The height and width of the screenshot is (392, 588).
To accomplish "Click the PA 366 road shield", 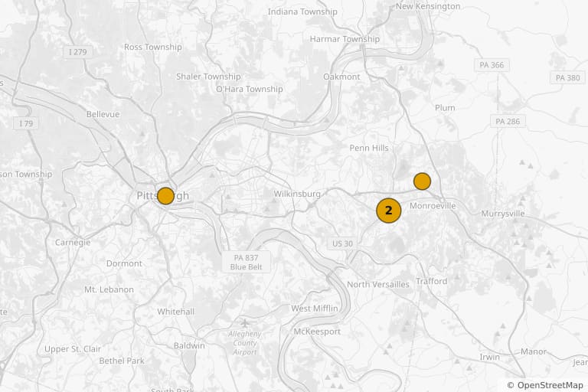I will pyautogui.click(x=492, y=65).
